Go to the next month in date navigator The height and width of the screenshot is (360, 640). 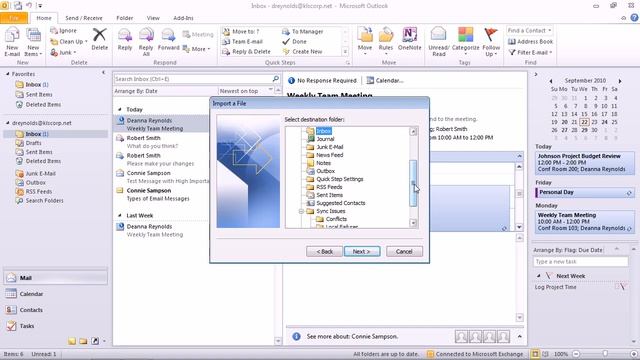620,81
